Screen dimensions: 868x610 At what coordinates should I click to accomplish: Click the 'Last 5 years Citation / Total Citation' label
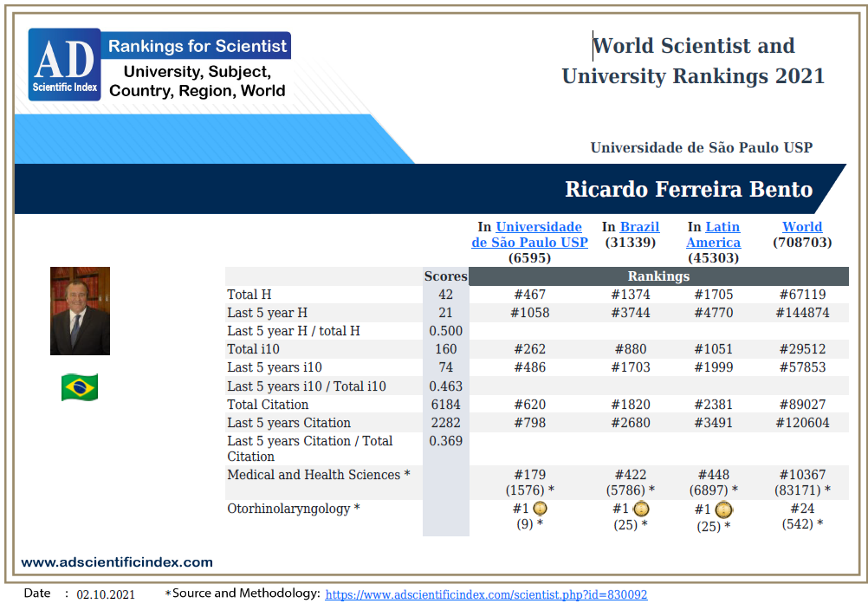[x=310, y=449]
